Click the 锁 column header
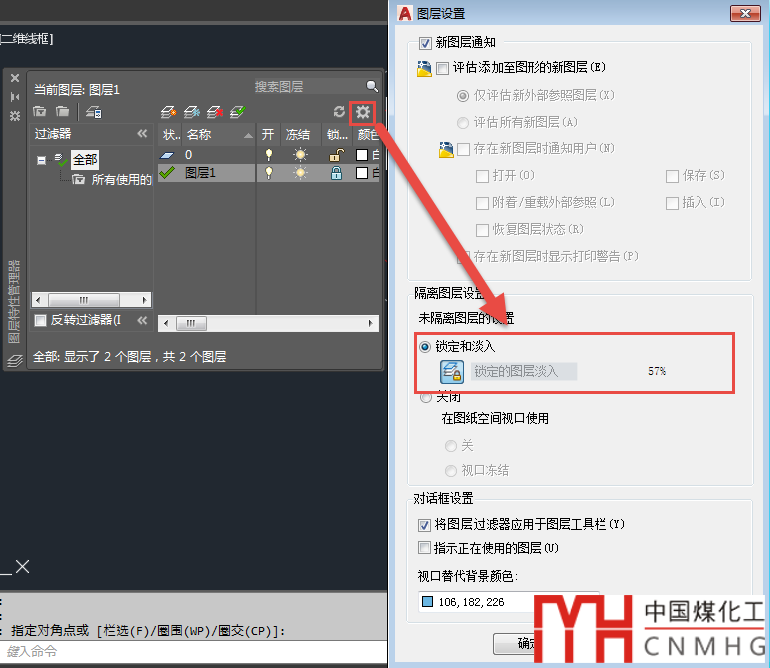 pyautogui.click(x=337, y=135)
